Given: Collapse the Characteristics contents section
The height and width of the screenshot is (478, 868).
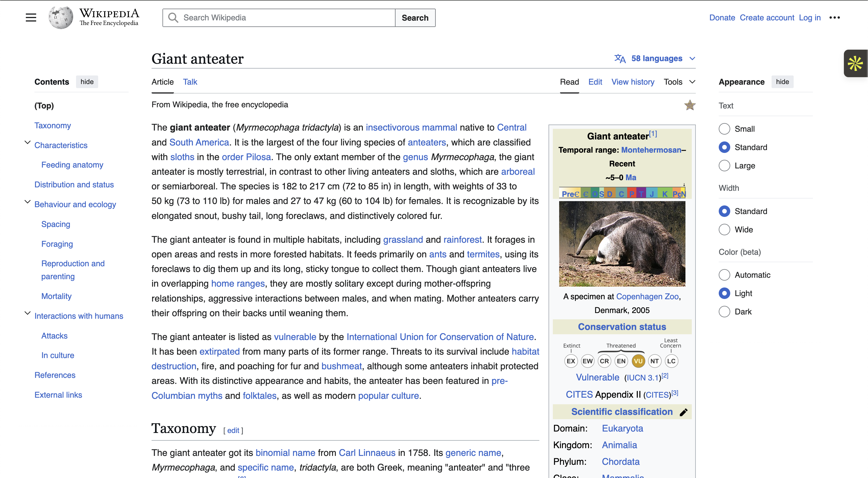Looking at the screenshot, I should click(x=28, y=143).
